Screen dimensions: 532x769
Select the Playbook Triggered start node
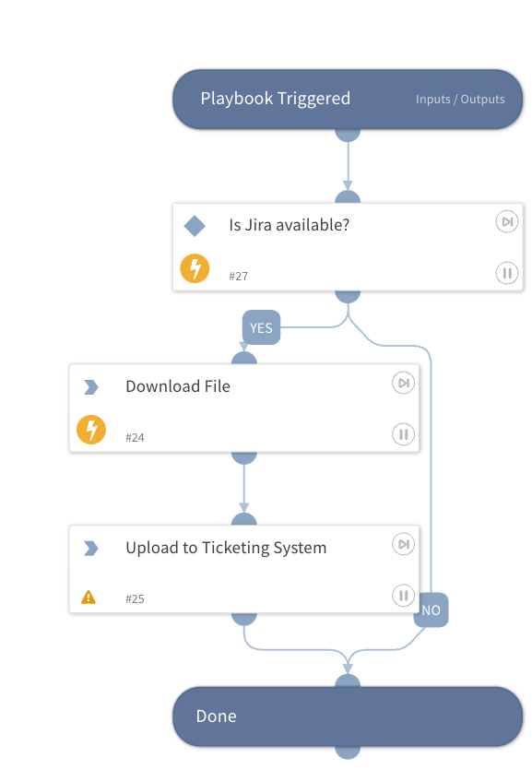pos(348,100)
